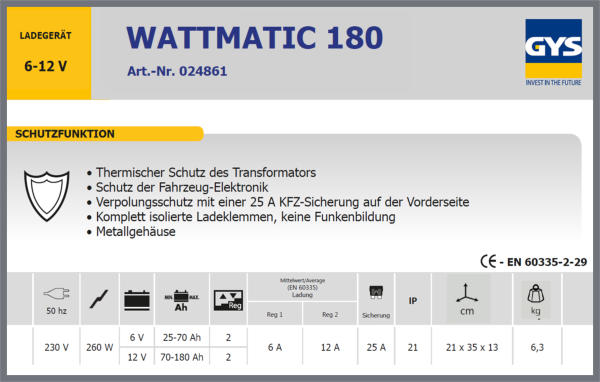Screen dimensions: 600x382
Task: Click the 21 x 35 x 13 dimensions cell
Action: pos(472,347)
